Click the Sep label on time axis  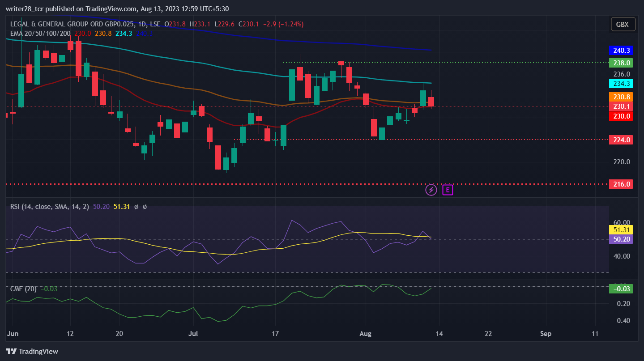coord(546,334)
